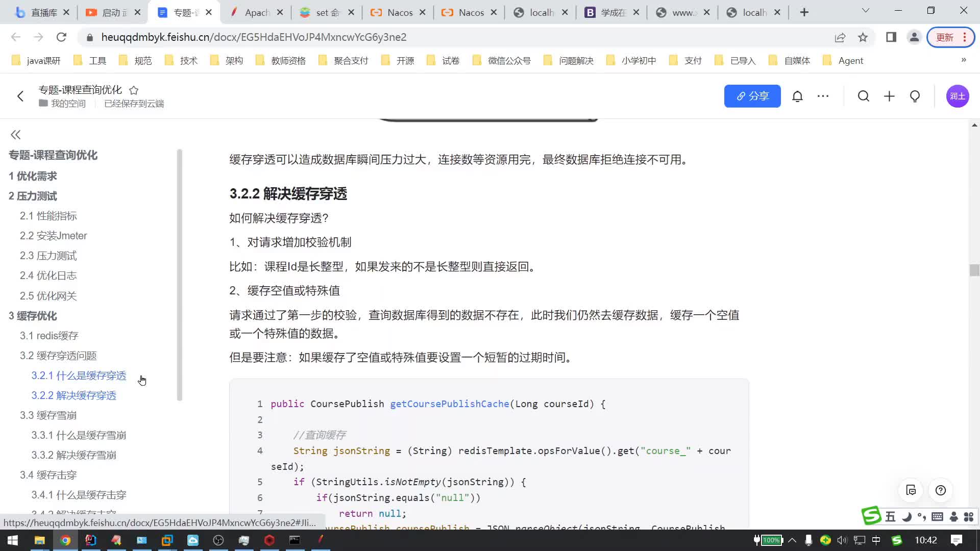
Task: Click the 我的空间 folder link
Action: click(62, 104)
